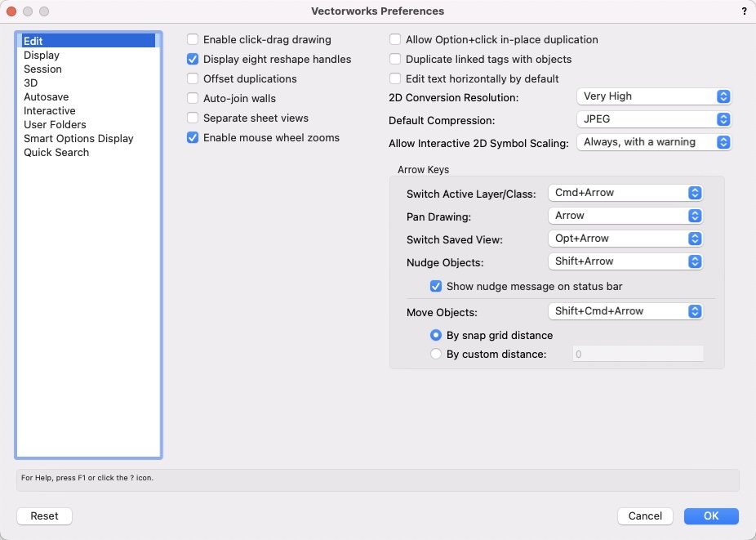Open Allow Interactive 2D Symbol Scaling dropdown
The width and height of the screenshot is (756, 540).
point(654,142)
